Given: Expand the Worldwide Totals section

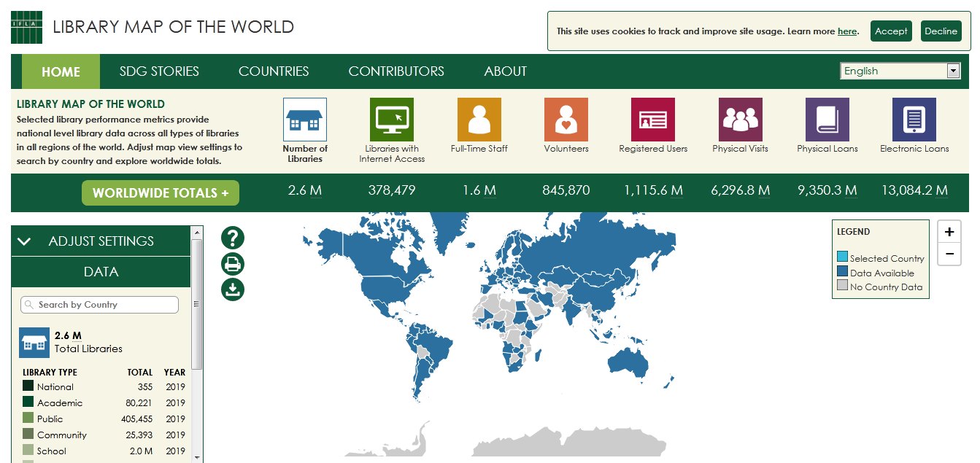Looking at the screenshot, I should [161, 193].
